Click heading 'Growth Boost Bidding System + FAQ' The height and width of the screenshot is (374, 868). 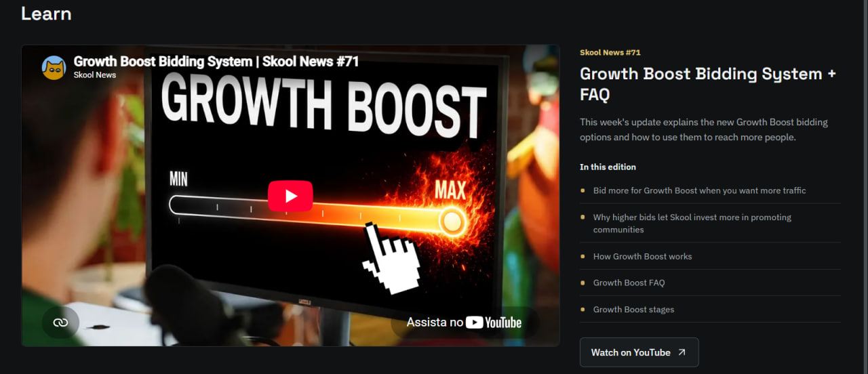tap(708, 84)
